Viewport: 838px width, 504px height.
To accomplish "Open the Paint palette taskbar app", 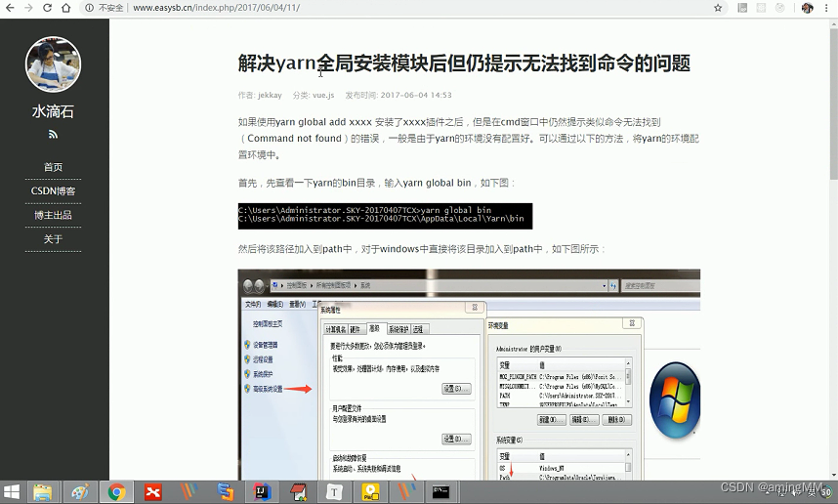I will 80,491.
